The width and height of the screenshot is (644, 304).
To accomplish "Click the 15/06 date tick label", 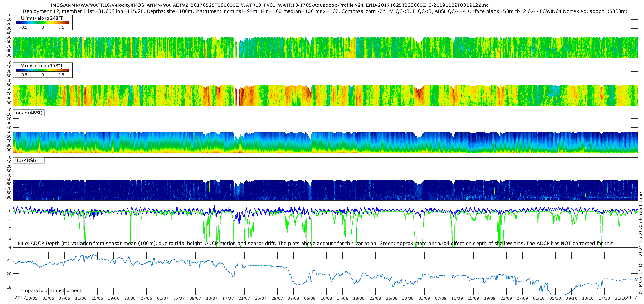I will (x=97, y=298).
